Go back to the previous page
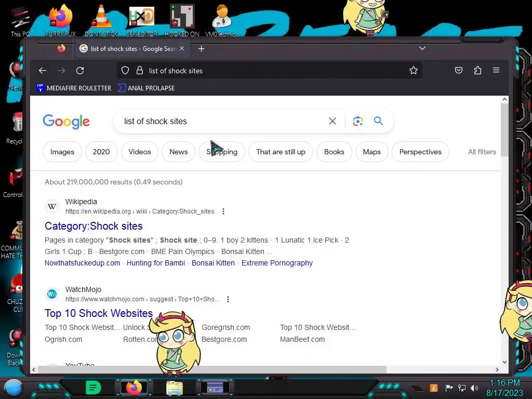Image resolution: width=532 pixels, height=399 pixels. pos(43,71)
